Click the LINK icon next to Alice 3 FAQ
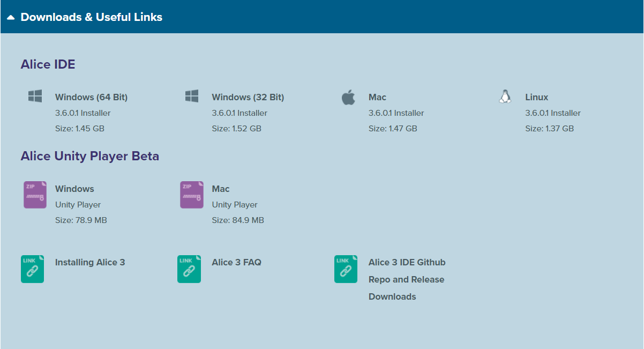This screenshot has width=644, height=349. pyautogui.click(x=189, y=269)
